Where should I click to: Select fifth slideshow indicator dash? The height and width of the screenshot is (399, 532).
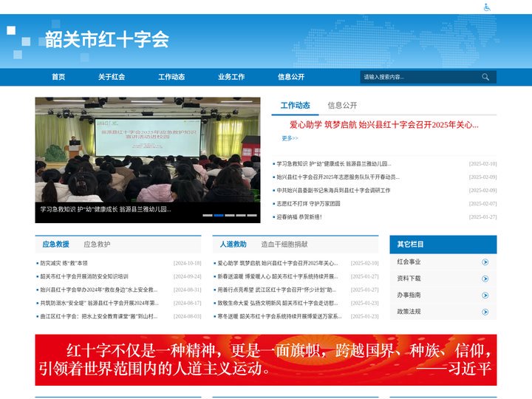[252, 216]
